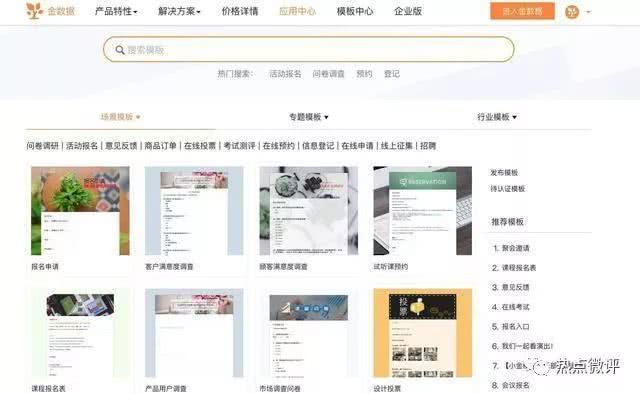Expand the 行业模板 tab dropdown
The width and height of the screenshot is (640, 394).
(497, 117)
